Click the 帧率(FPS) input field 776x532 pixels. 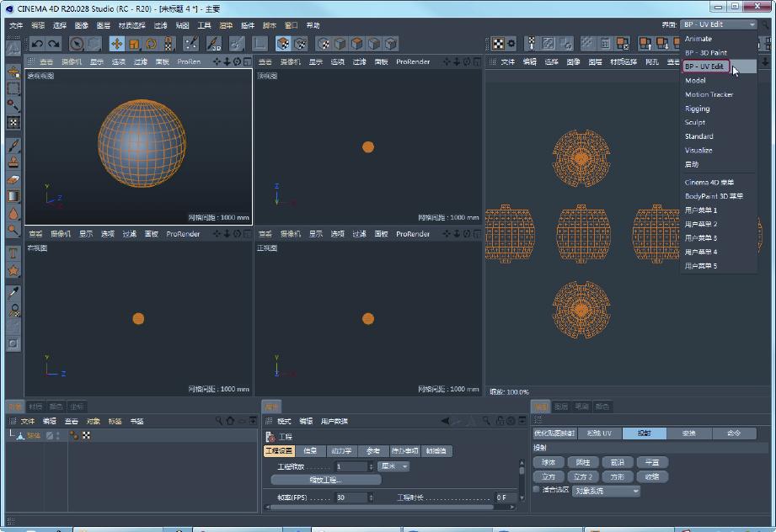[x=350, y=497]
